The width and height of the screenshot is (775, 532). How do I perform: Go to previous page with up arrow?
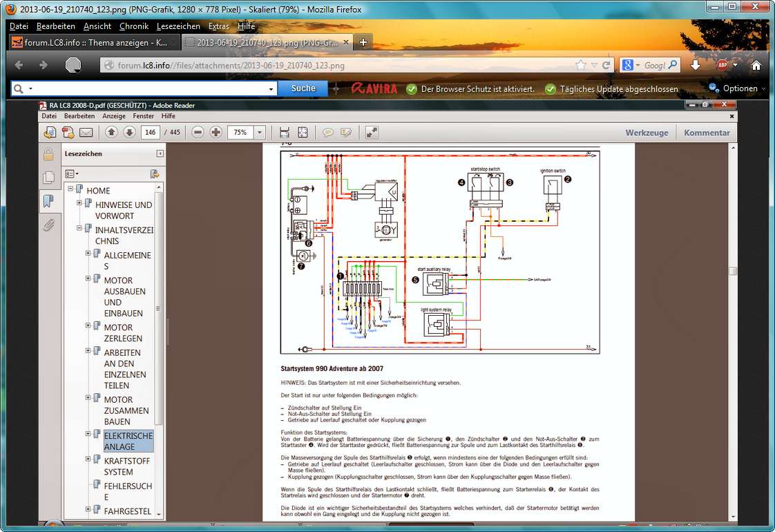pos(111,133)
